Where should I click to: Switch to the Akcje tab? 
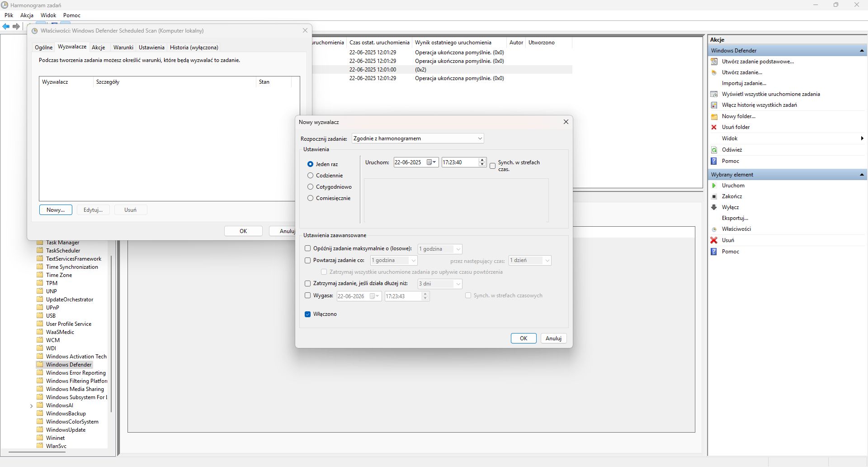[x=98, y=48]
